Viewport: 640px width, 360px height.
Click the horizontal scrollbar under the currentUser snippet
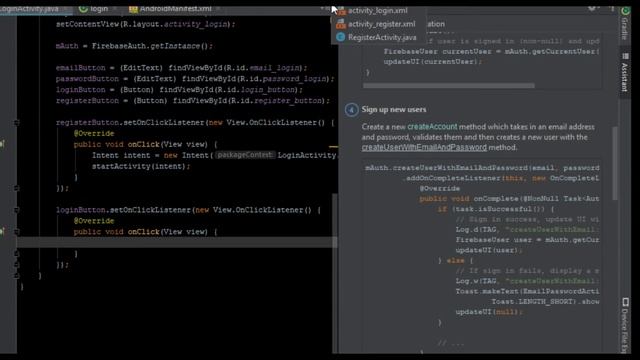(x=449, y=86)
